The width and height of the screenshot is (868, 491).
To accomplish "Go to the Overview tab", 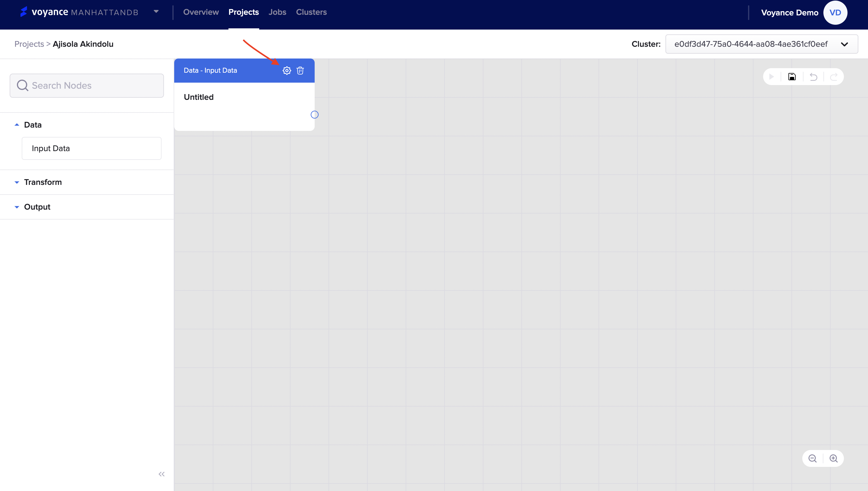I will [201, 12].
